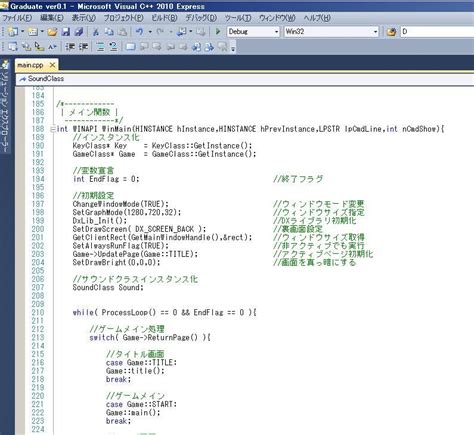This screenshot has width=474, height=435.
Task: Click the Increase Line Indent icon
Action: pos(83,47)
